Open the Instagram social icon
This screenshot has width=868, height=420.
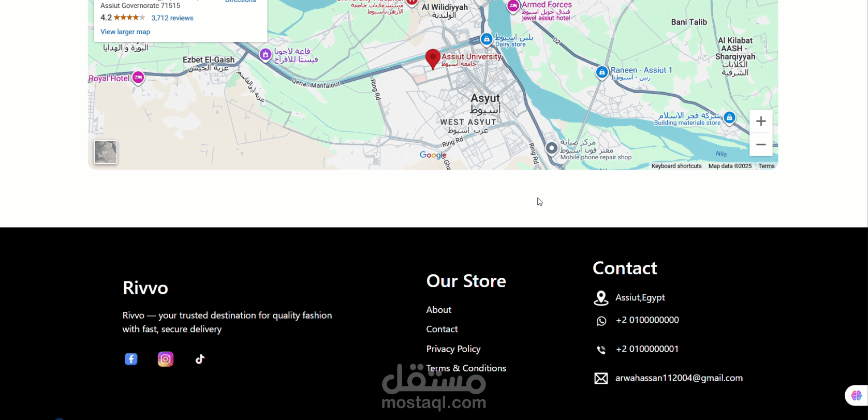click(166, 359)
